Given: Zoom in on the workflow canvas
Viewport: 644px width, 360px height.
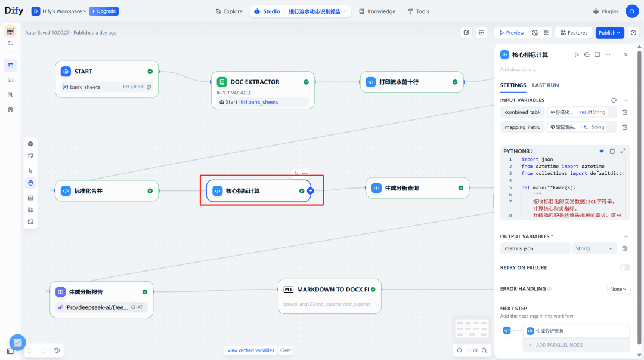Looking at the screenshot, I should coord(484,350).
